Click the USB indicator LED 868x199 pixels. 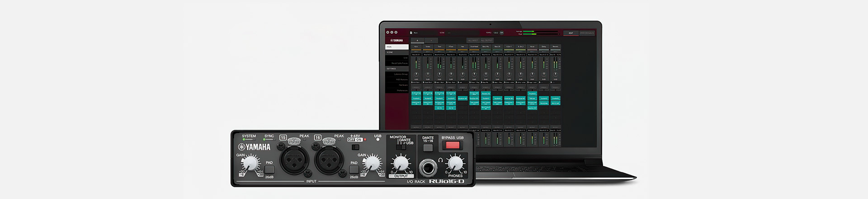coord(378,140)
